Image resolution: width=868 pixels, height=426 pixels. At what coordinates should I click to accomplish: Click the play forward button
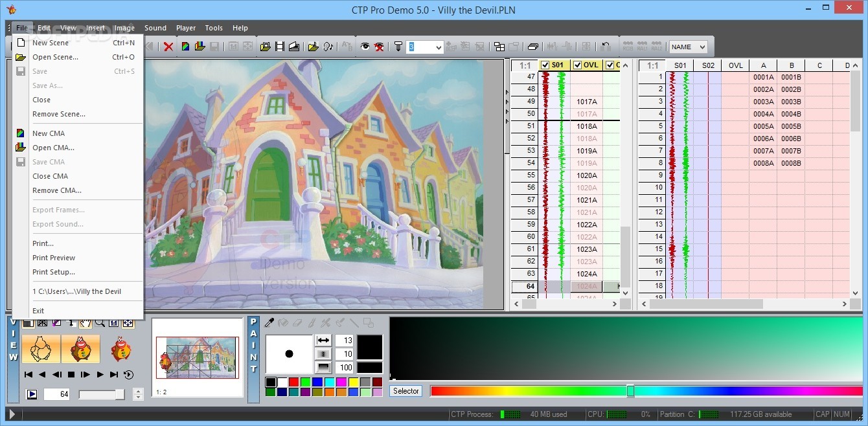(x=100, y=375)
